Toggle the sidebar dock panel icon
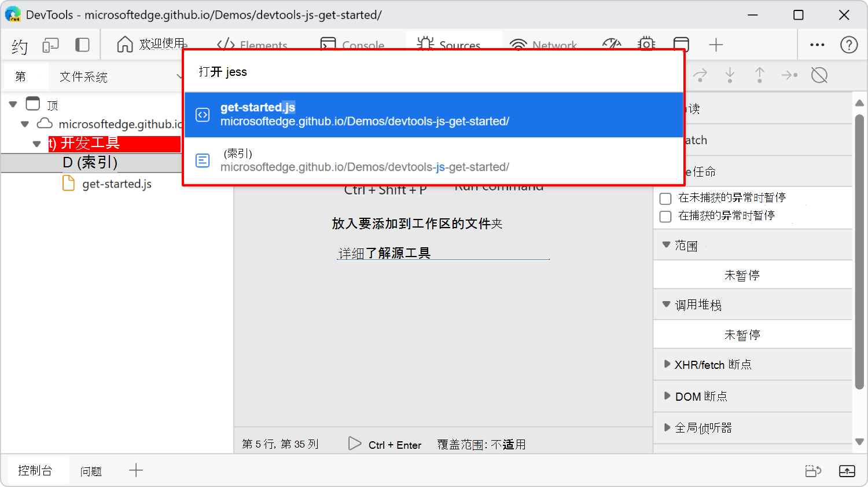Viewport: 868px width, 487px height. (82, 45)
